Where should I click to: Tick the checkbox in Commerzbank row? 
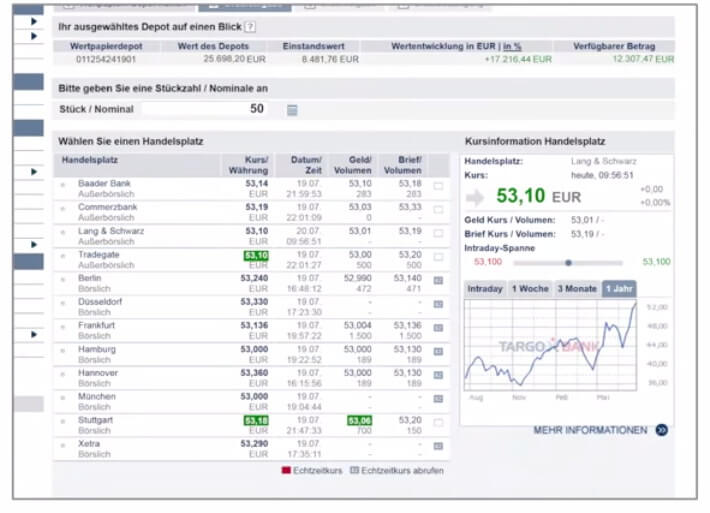coord(438,210)
